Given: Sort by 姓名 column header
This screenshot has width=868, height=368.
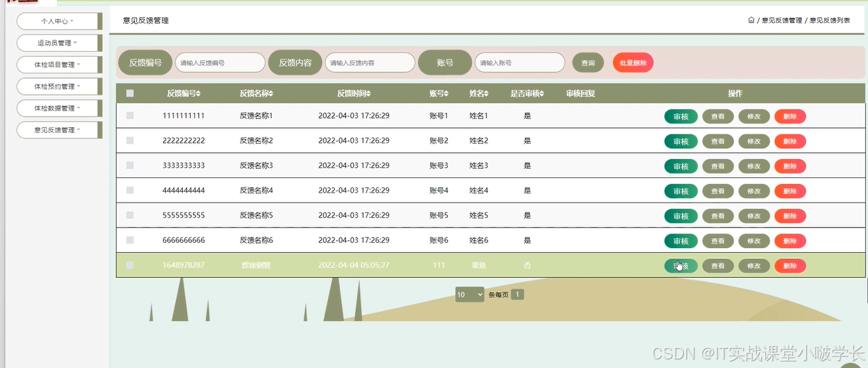Looking at the screenshot, I should (479, 93).
